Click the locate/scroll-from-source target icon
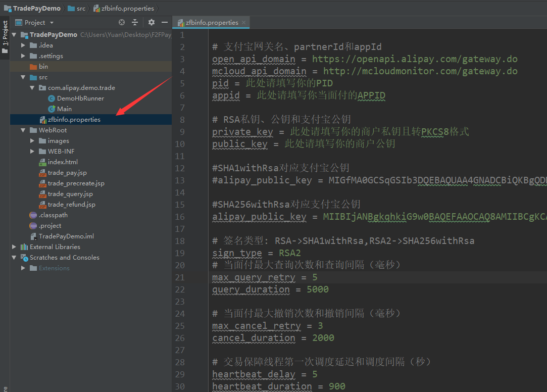547x392 pixels. (x=121, y=22)
